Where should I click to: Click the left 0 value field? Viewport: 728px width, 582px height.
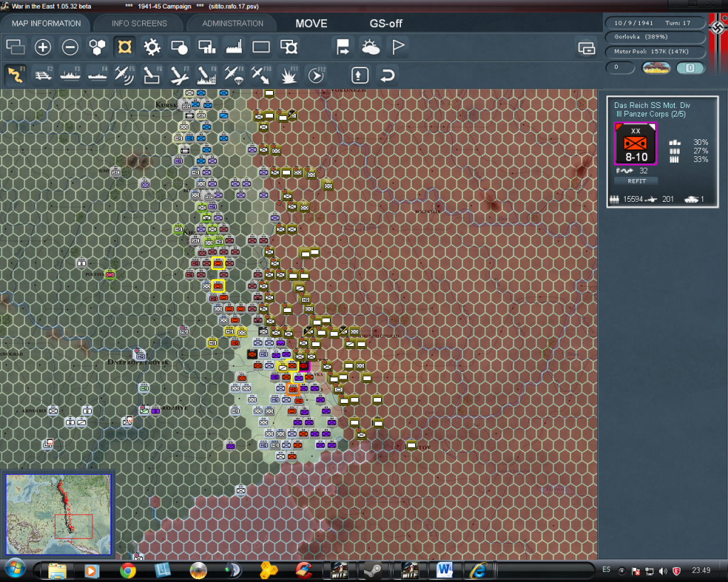620,68
